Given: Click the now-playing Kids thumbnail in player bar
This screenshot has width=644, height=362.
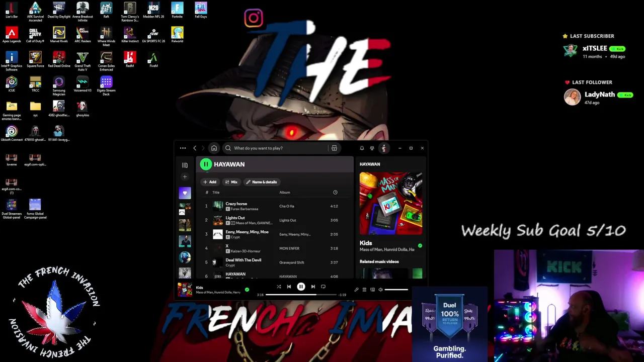Looking at the screenshot, I should 185,290.
